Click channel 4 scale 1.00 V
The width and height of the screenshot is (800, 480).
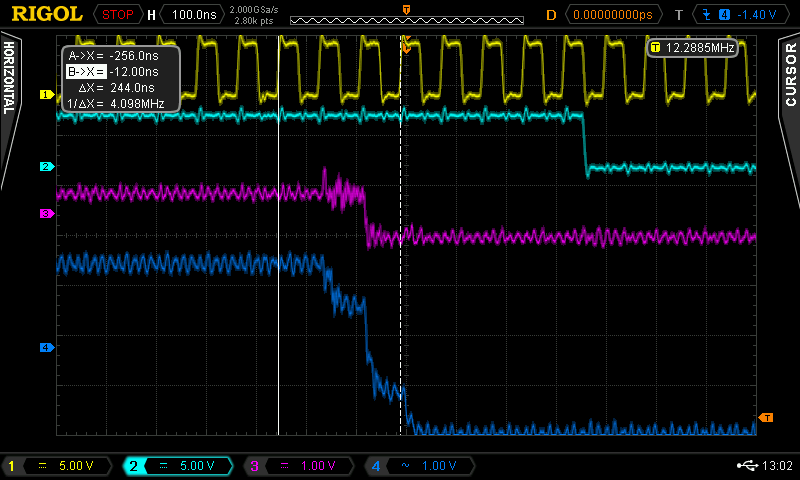click(439, 466)
